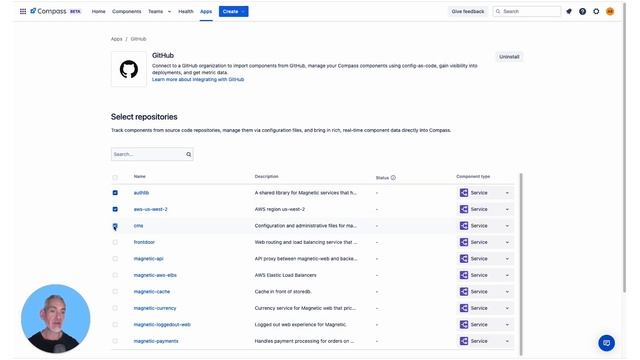This screenshot has height=360, width=640.
Task: Click the repositories table scrollbar
Action: coord(521,264)
